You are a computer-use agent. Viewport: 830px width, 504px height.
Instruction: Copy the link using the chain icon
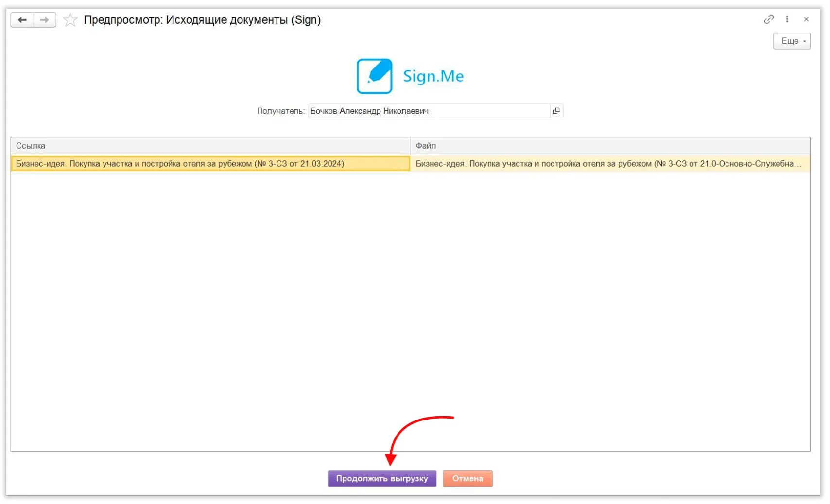point(769,19)
